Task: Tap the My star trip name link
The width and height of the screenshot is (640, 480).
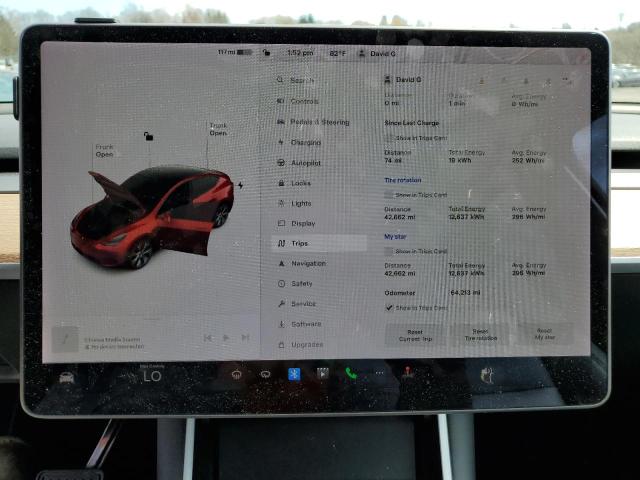Action: [x=395, y=236]
